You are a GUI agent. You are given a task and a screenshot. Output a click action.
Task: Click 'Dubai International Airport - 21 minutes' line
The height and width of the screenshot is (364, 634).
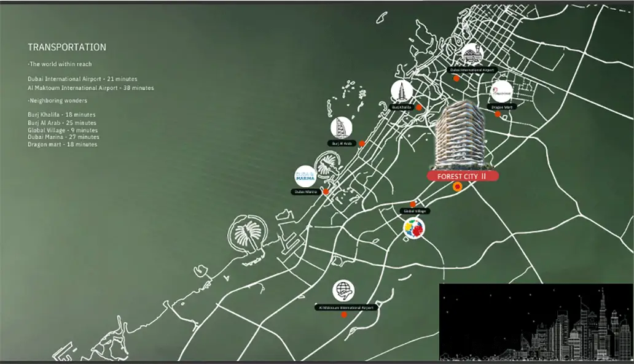82,79
